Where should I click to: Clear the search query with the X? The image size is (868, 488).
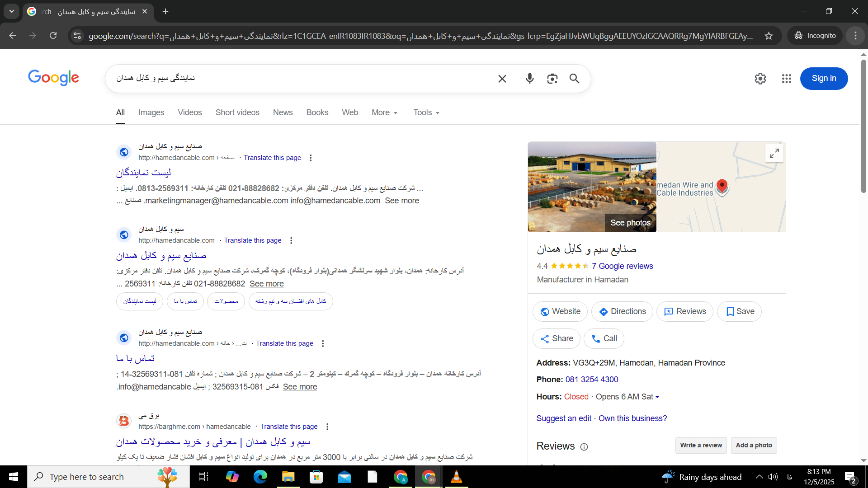point(502,78)
